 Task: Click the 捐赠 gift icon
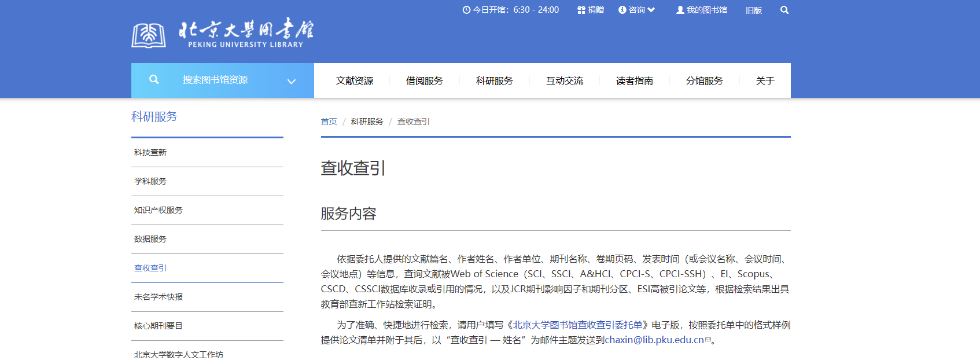click(x=581, y=10)
